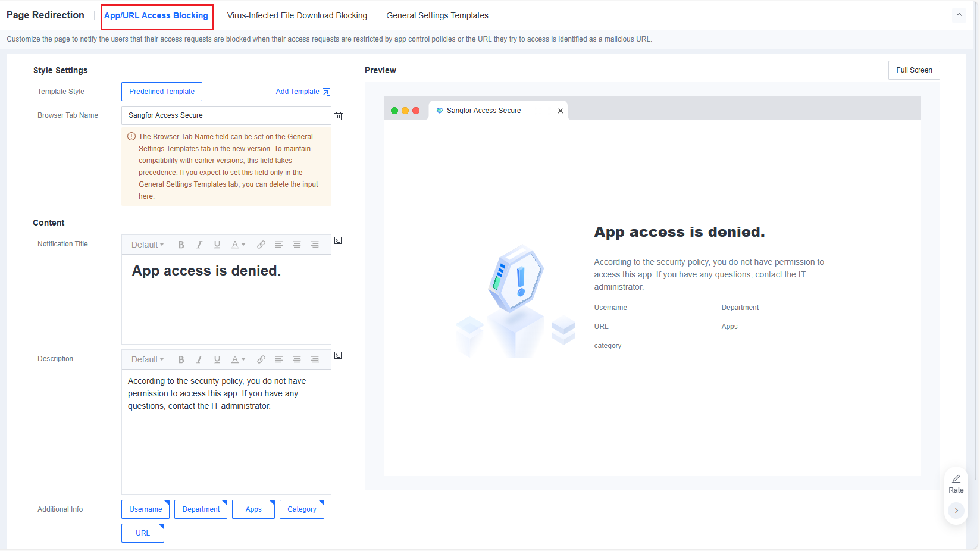Image resolution: width=980 pixels, height=551 pixels.
Task: Close the Sangfor Access Secure preview tab
Action: point(561,111)
